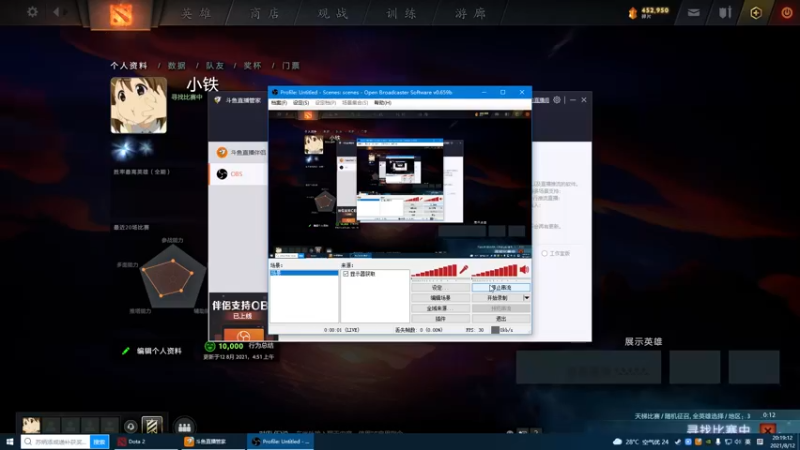Click 编辑个人资料 edit profile pencil link
Viewport: 800px width, 450px height.
pos(153,351)
